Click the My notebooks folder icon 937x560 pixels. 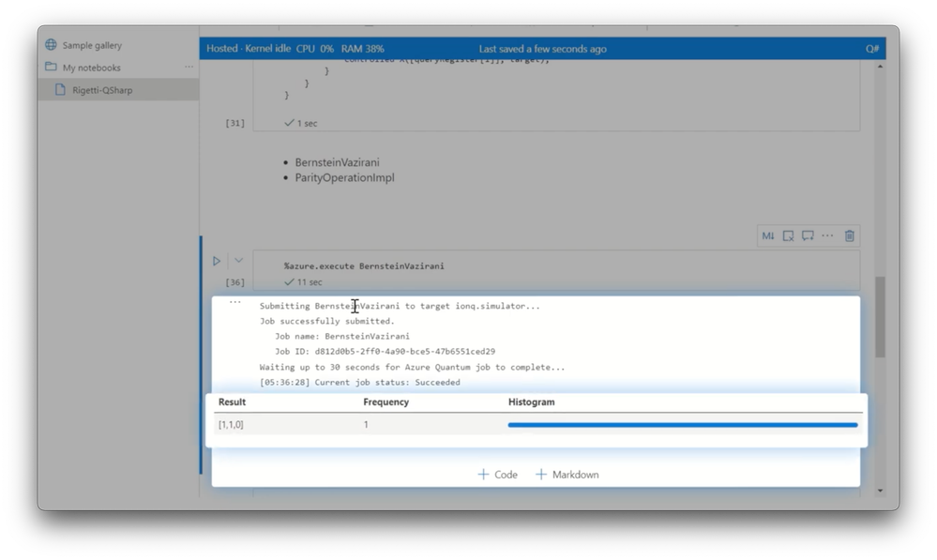(x=51, y=67)
